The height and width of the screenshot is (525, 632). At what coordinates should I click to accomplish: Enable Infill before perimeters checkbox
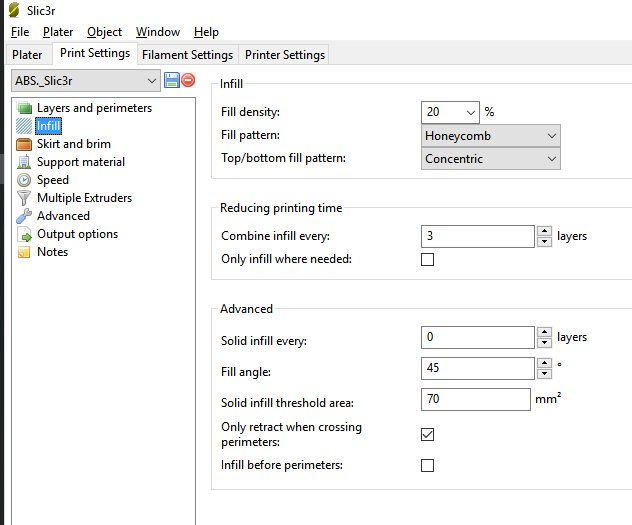pos(428,465)
